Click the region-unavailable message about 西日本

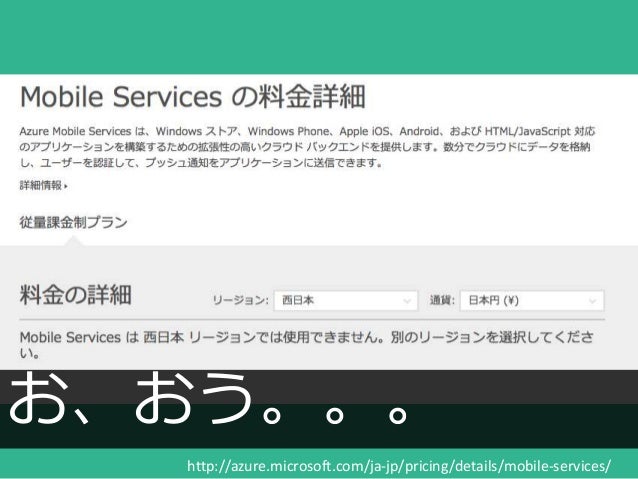(x=306, y=345)
